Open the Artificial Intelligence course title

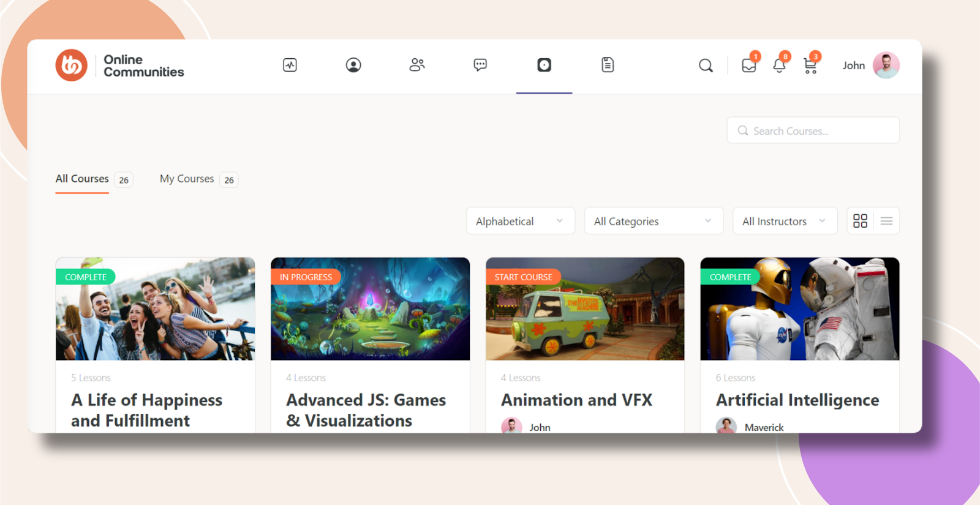pos(798,400)
